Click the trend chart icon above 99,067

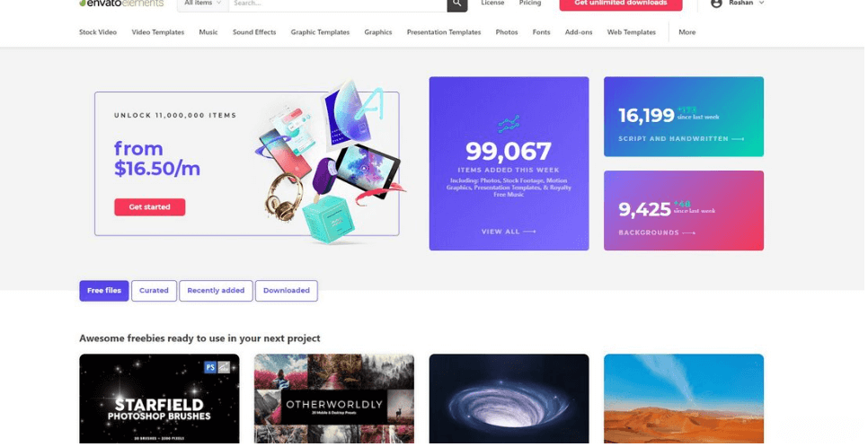(509, 124)
